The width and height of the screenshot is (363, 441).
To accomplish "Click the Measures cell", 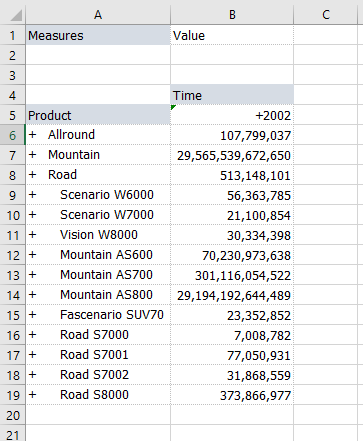I will [98, 35].
